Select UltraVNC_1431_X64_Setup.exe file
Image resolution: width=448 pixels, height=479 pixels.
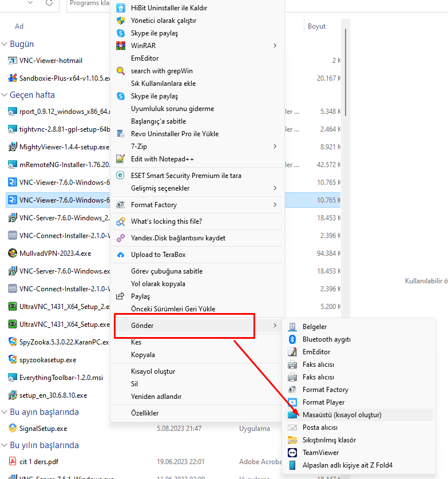tap(65, 324)
